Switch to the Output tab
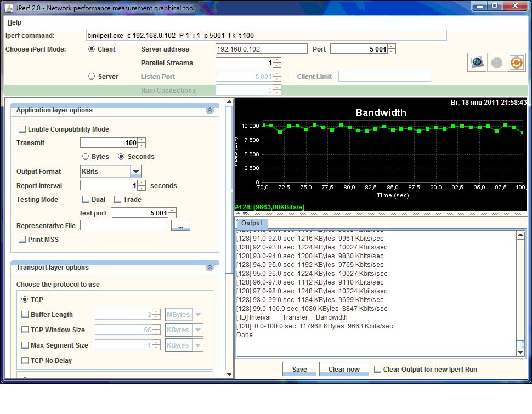Viewport: 532px width, 414px height. [252, 223]
